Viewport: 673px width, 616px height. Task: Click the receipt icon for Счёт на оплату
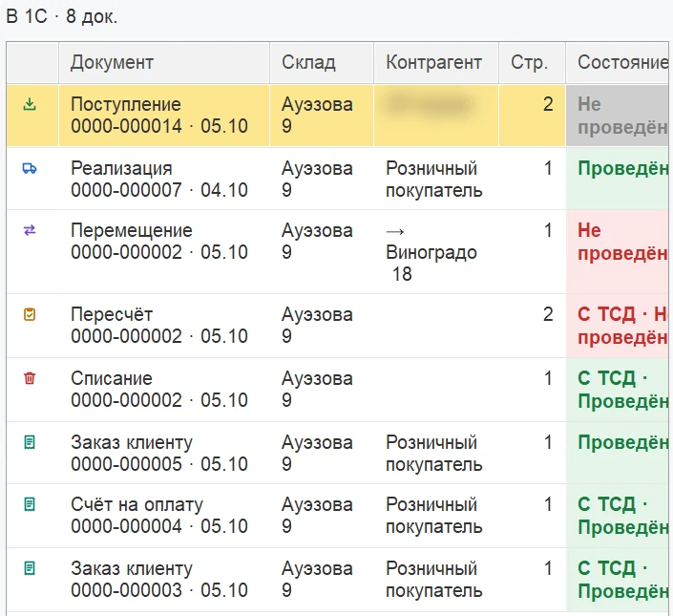[30, 504]
